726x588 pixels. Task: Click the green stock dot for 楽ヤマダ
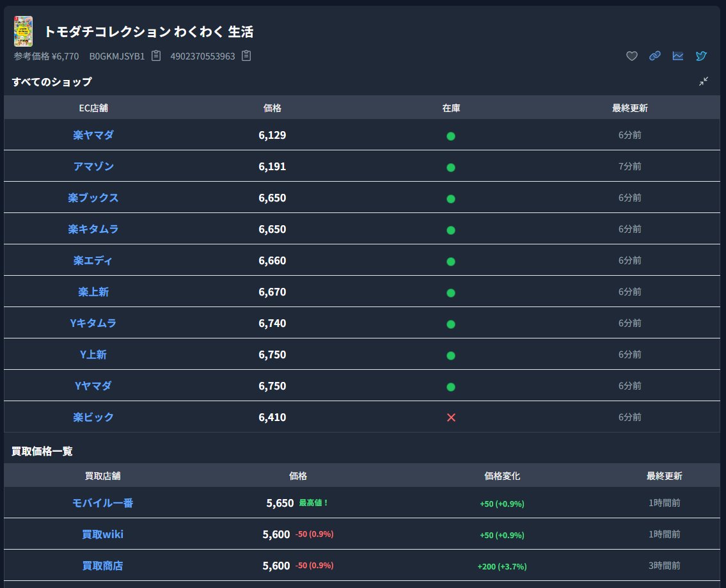(x=450, y=136)
